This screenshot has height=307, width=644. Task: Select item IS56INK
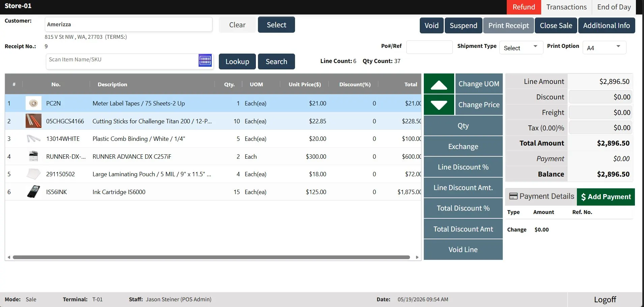point(213,192)
